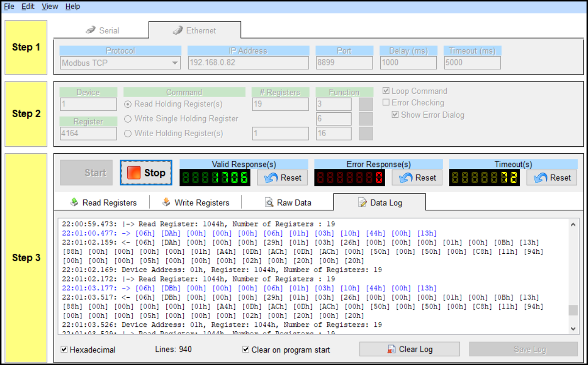
Task: Stop the polling with the Stop button
Action: point(146,173)
